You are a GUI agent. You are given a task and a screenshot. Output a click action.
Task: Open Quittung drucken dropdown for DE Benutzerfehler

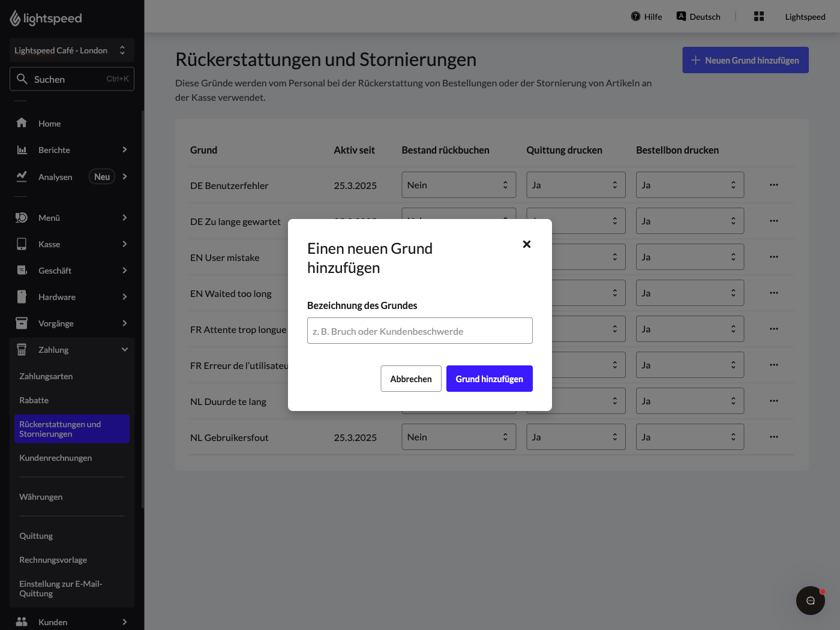576,185
